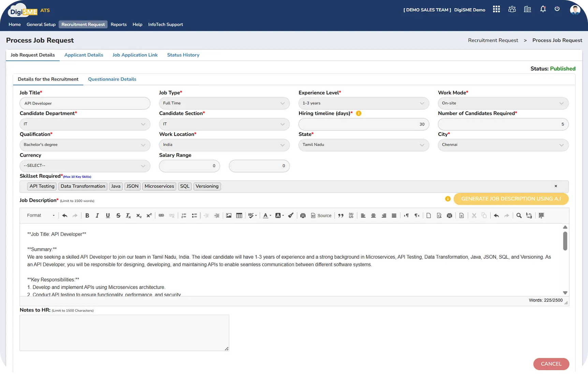Screen dimensions: 588x375
Task: Click the Bold formatting icon
Action: 87,215
